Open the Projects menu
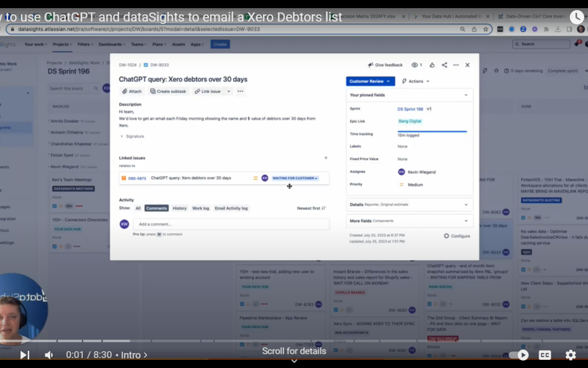The width and height of the screenshot is (588, 368). coord(62,44)
